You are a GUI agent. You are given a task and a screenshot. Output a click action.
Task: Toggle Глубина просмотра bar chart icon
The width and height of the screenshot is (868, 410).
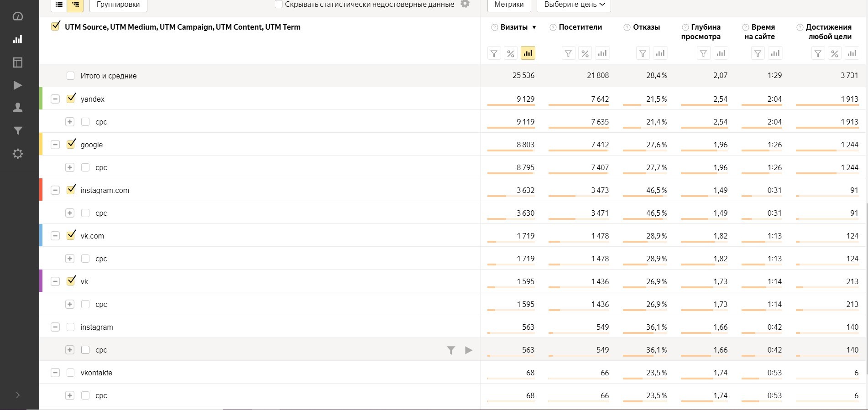(721, 53)
